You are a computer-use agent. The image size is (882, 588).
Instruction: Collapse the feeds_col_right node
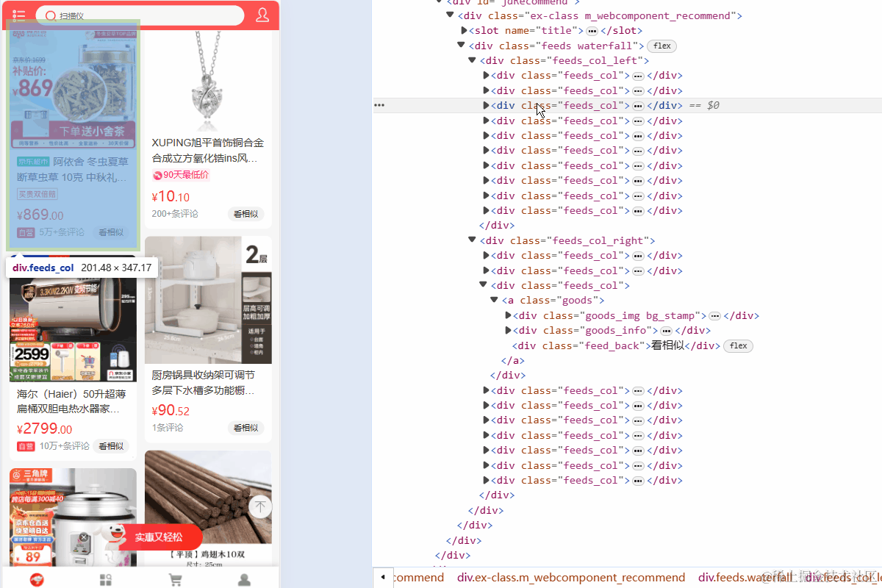[472, 240]
